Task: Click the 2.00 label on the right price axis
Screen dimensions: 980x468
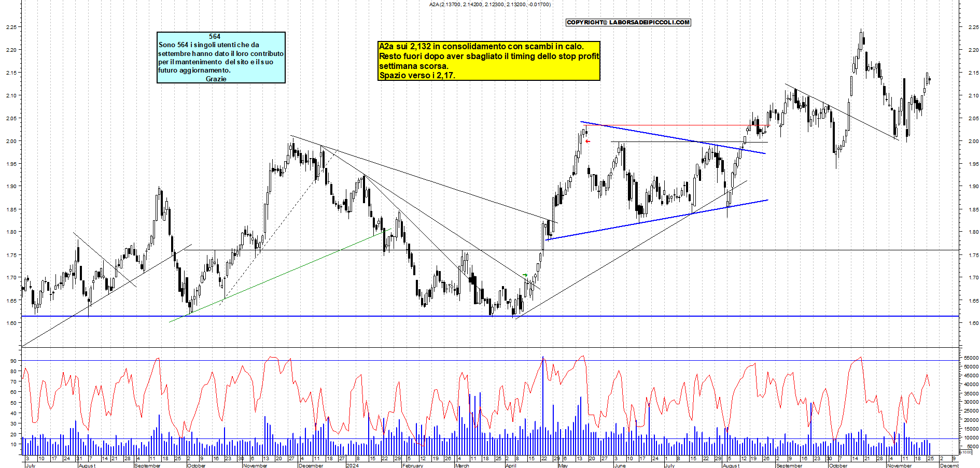Action: [973, 141]
